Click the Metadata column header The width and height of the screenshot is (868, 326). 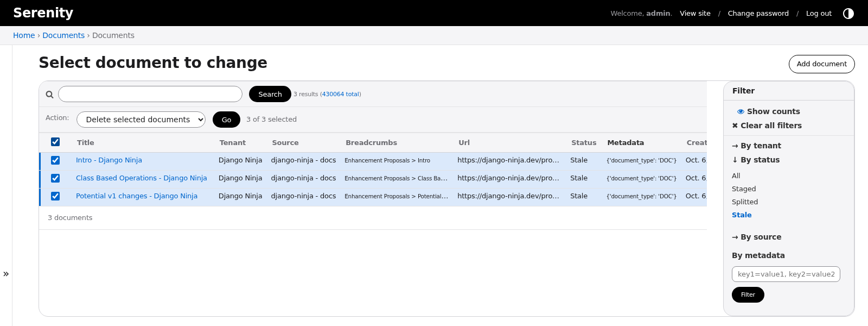point(626,142)
